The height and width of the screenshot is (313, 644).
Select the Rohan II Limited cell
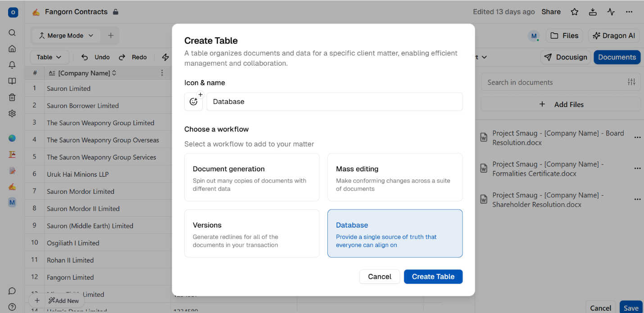(x=108, y=260)
